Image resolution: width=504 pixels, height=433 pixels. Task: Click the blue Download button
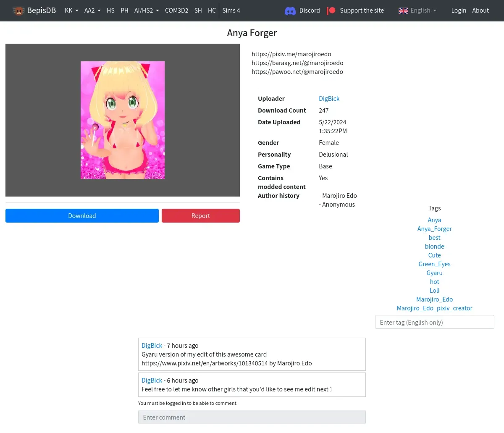82,216
